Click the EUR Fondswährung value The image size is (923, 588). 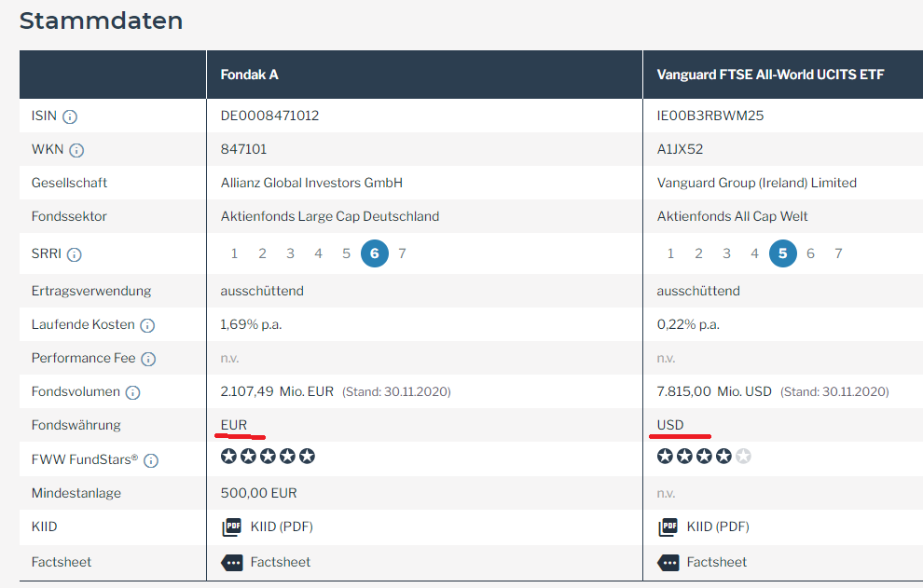tap(234, 425)
